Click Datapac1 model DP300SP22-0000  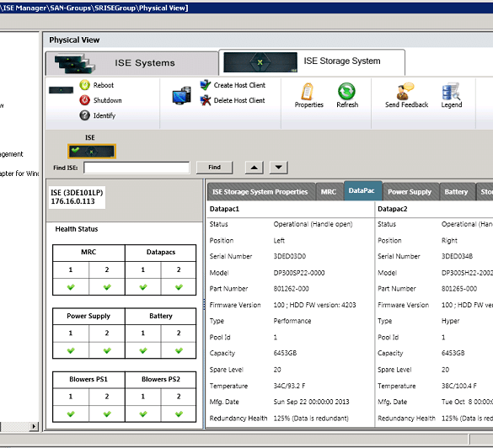[299, 273]
